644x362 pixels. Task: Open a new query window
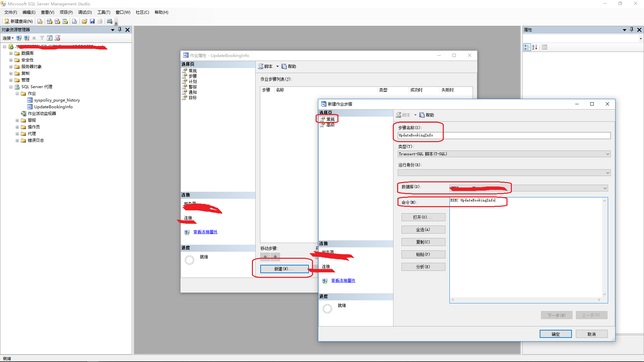click(x=18, y=21)
